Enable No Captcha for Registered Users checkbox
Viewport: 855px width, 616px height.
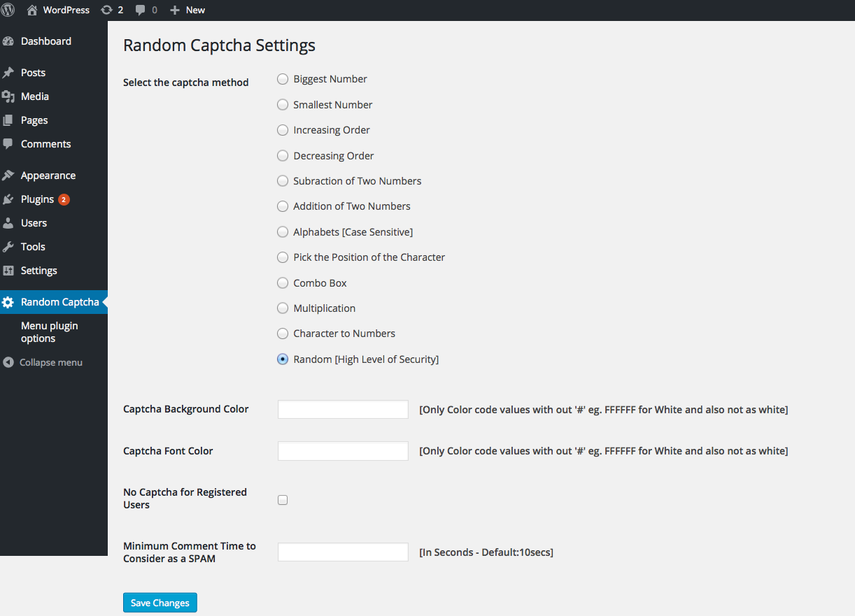[283, 500]
